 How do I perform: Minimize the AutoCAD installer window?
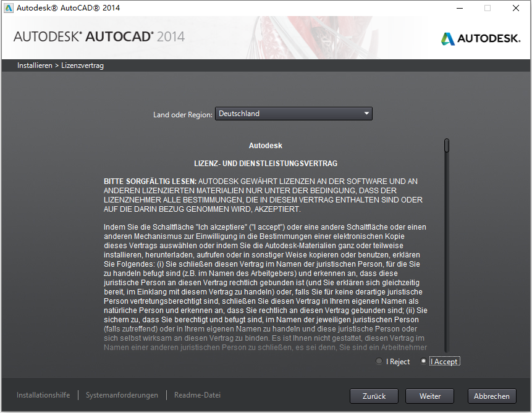coord(460,8)
